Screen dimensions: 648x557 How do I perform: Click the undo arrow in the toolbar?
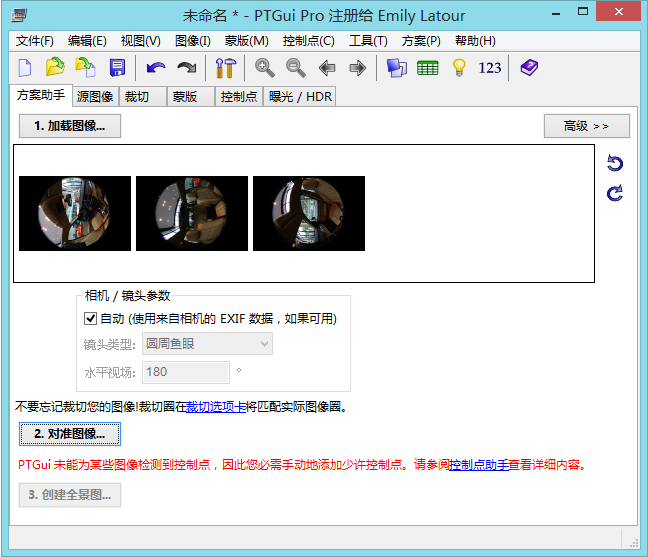155,68
